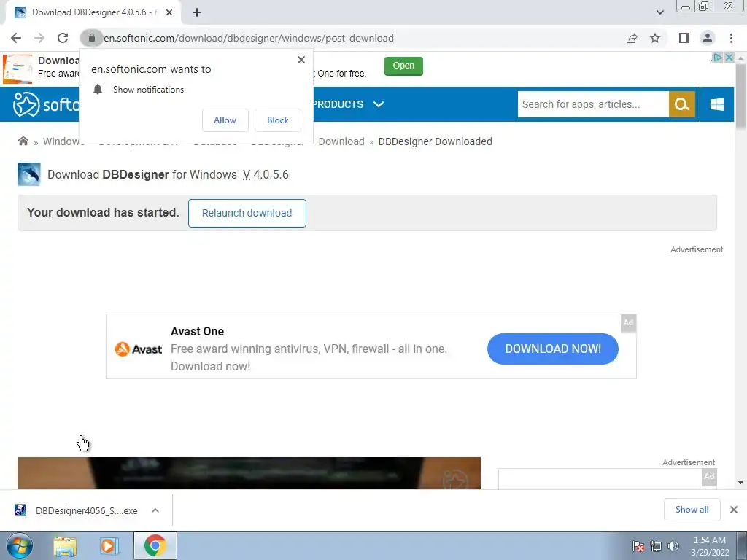Click the network tray icon
The height and width of the screenshot is (560, 747).
point(656,546)
